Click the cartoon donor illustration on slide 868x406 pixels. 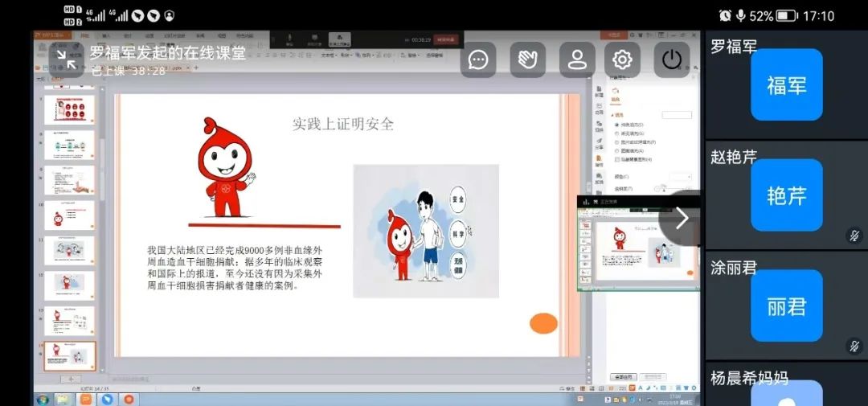[x=426, y=231]
